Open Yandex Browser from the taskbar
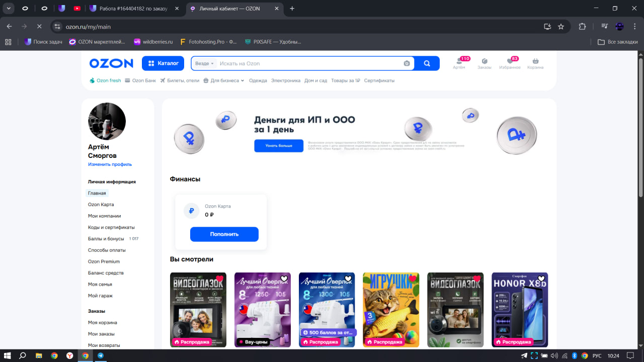 pyautogui.click(x=69, y=355)
